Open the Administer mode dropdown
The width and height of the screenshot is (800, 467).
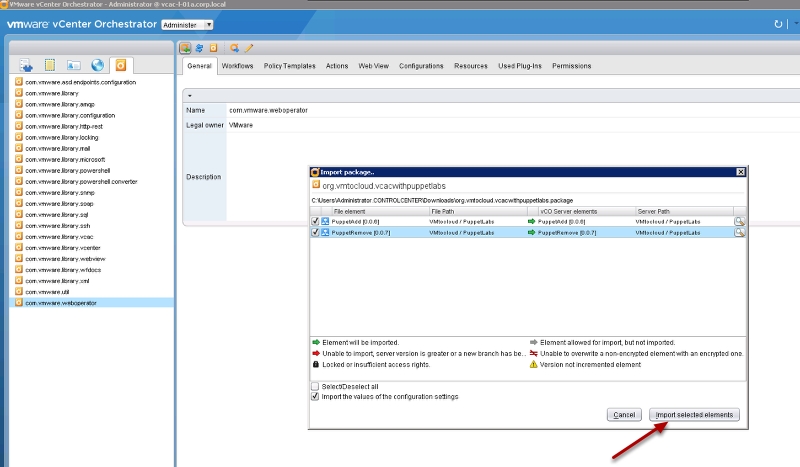(x=187, y=24)
